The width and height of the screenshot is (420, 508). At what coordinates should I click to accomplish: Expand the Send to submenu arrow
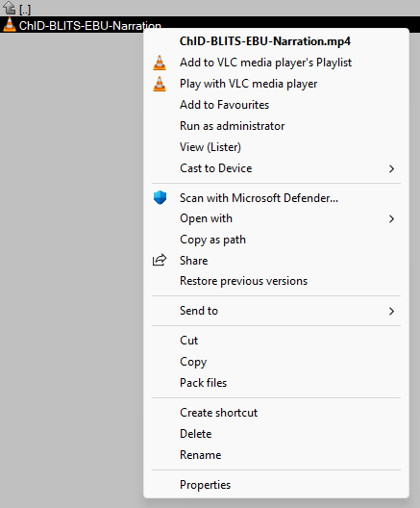pyautogui.click(x=391, y=312)
